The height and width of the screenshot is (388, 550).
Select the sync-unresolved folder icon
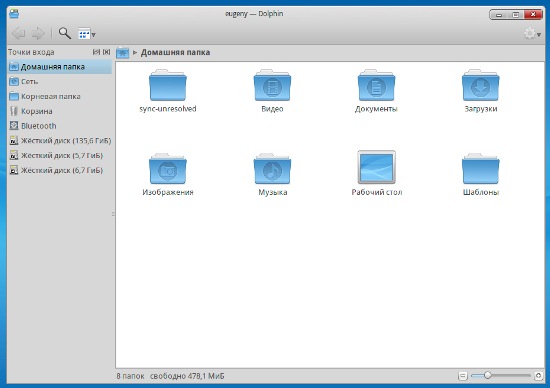(168, 85)
